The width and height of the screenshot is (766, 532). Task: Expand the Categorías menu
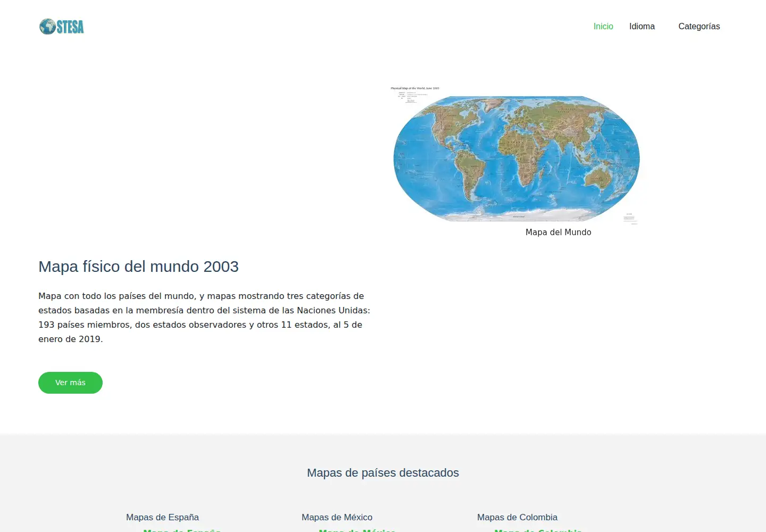click(x=699, y=27)
